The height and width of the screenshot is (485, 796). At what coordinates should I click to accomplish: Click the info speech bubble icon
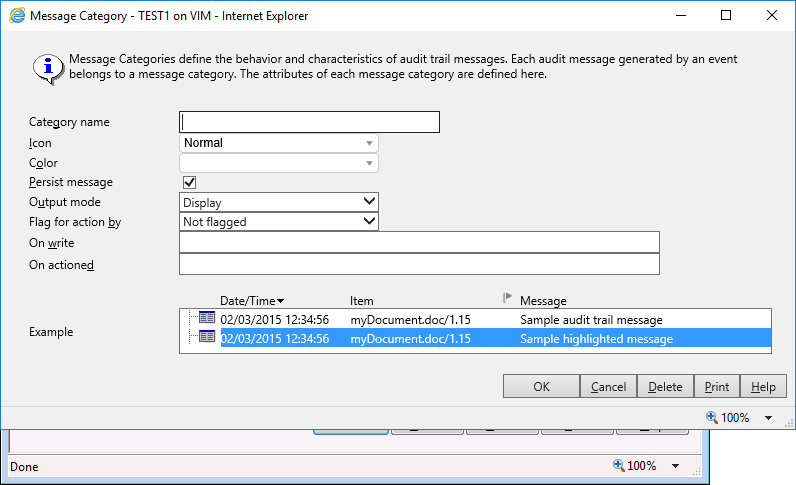coord(44,68)
